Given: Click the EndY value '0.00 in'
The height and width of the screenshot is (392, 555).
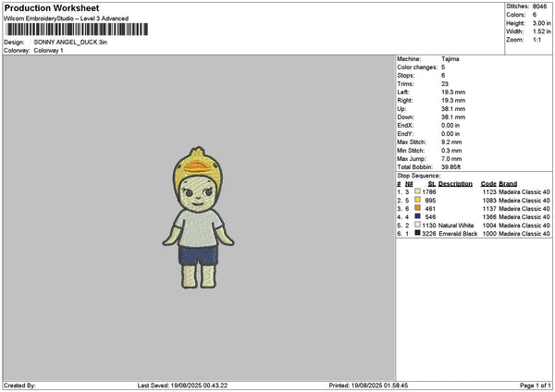Looking at the screenshot, I should pyautogui.click(x=450, y=134).
